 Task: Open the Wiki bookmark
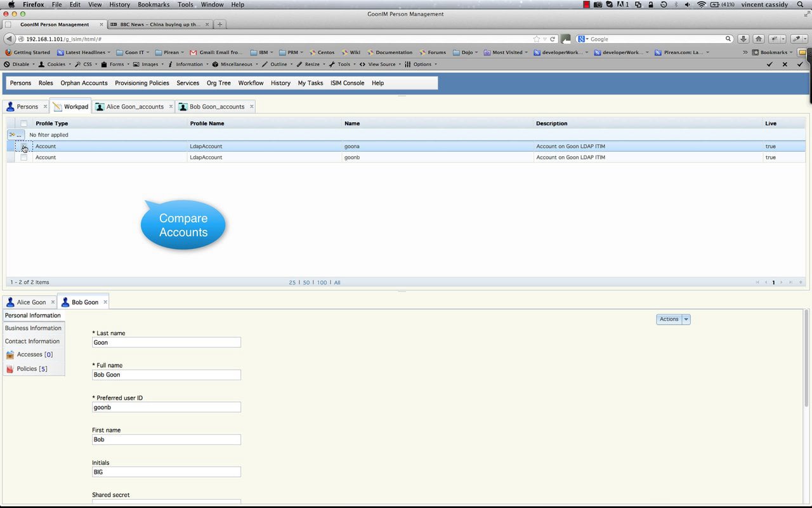click(x=351, y=52)
